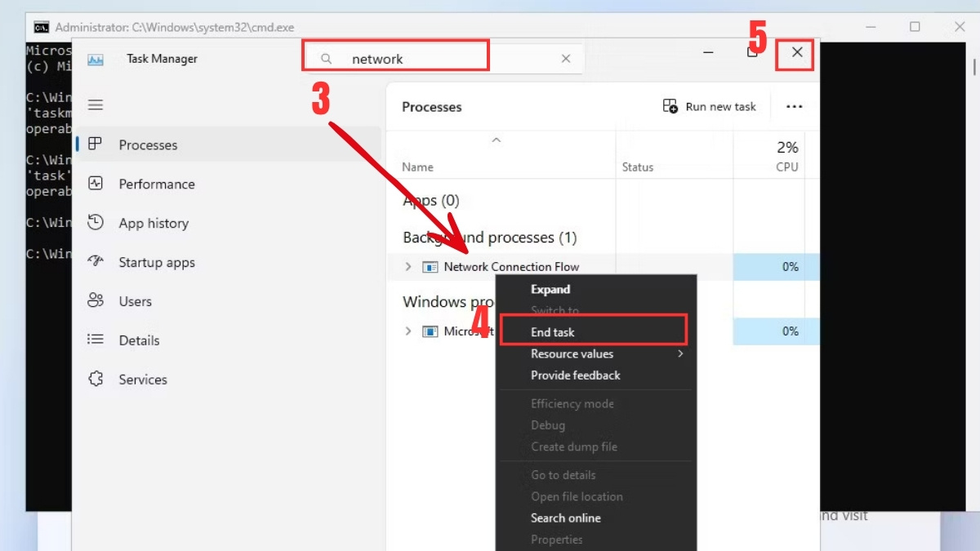
Task: Click the Performance sidebar icon
Action: tap(96, 184)
